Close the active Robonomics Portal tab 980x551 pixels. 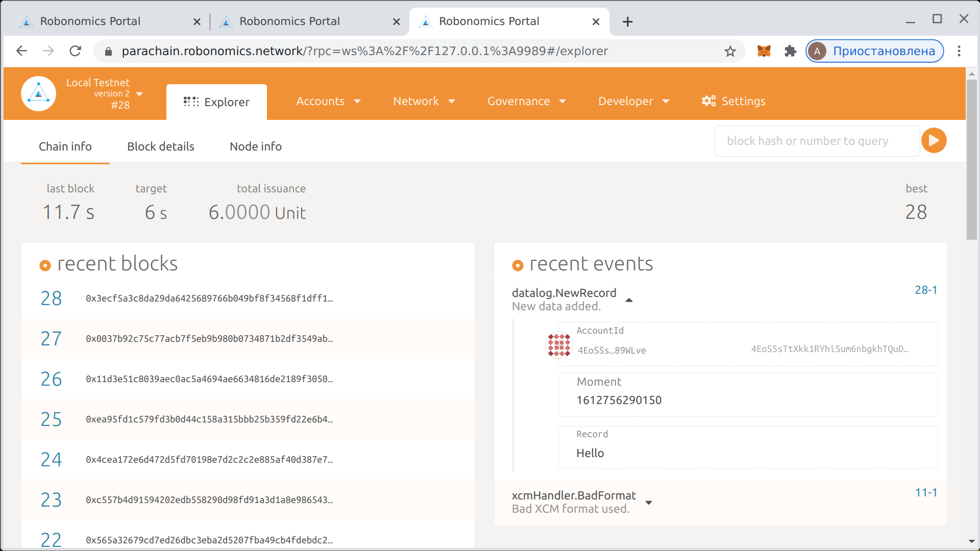pos(596,21)
